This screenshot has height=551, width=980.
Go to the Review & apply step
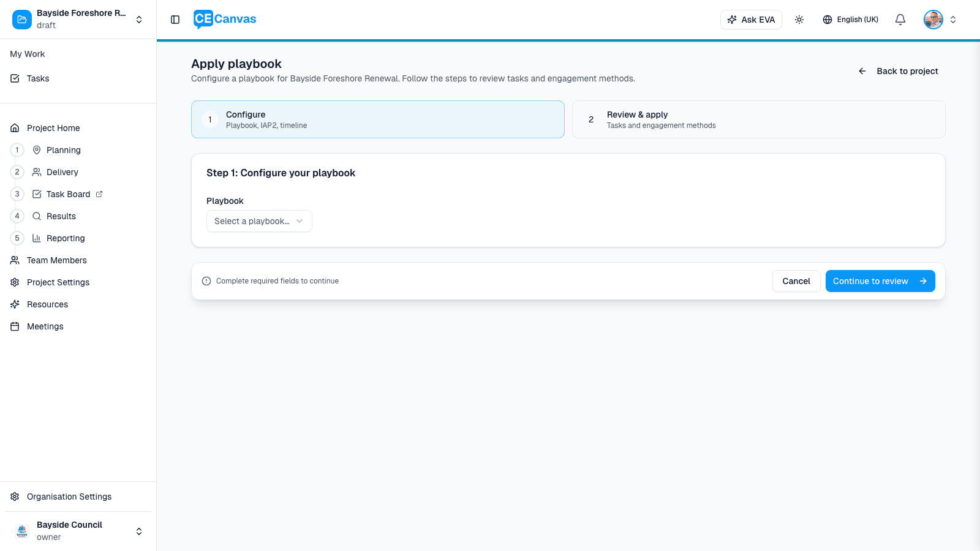pyautogui.click(x=758, y=119)
